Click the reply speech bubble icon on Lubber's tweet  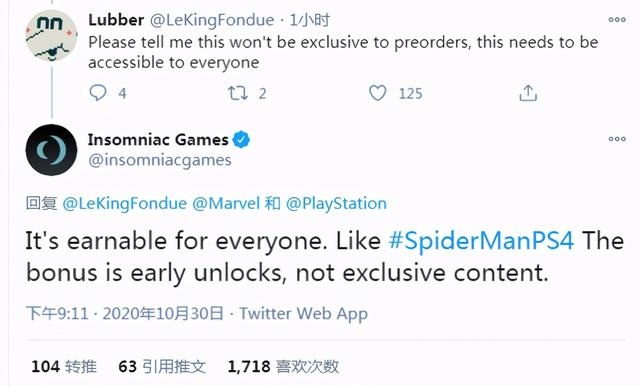(98, 93)
